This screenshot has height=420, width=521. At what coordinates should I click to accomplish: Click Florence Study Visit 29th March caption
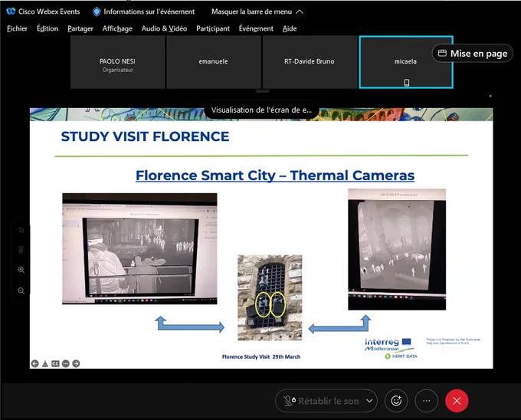[261, 356]
